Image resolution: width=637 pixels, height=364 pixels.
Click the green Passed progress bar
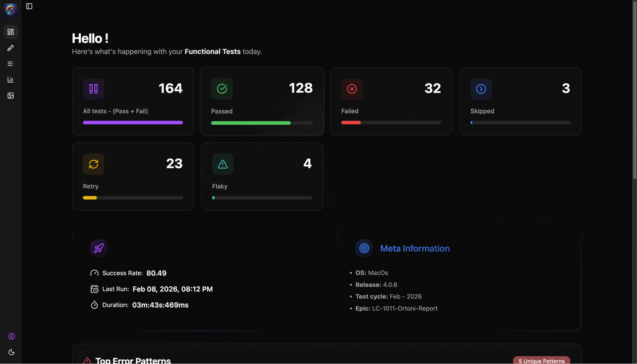click(251, 123)
